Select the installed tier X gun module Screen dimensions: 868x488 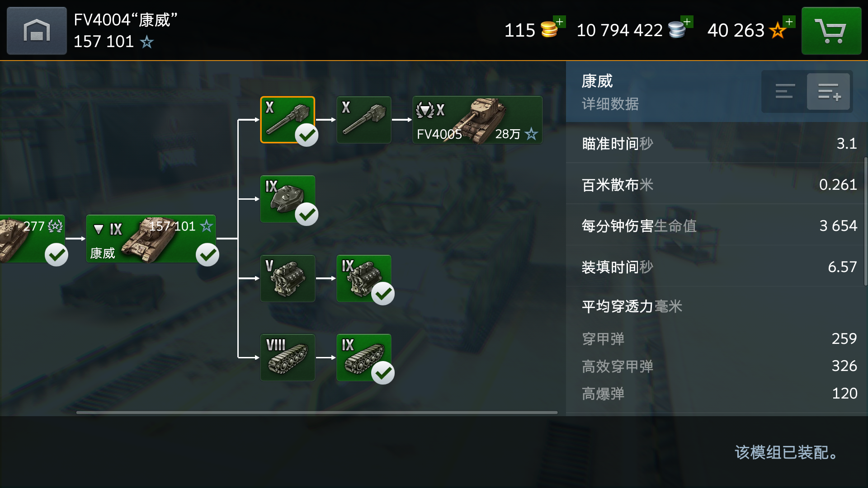click(288, 120)
